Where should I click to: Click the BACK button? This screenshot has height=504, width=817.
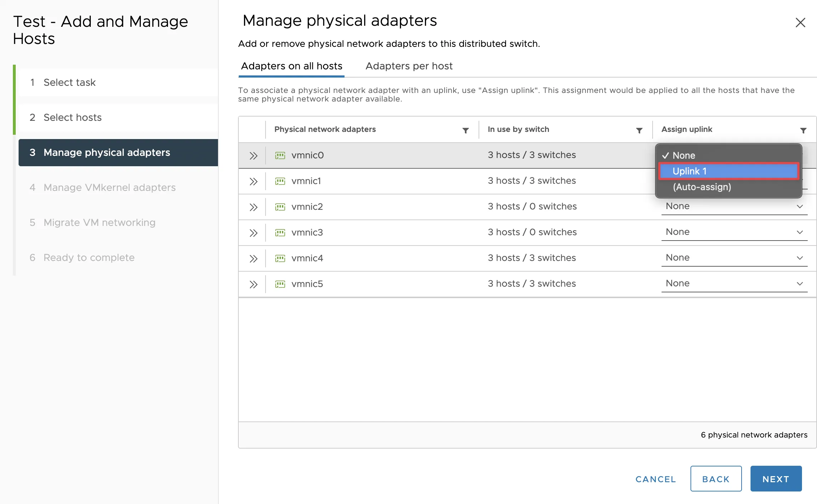click(716, 479)
